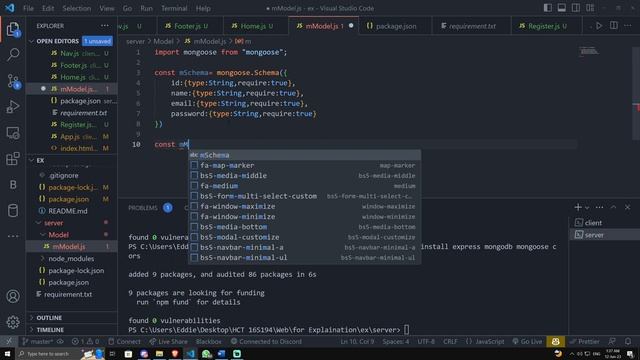
Task: Expand the Timeline section
Action: pos(50,329)
